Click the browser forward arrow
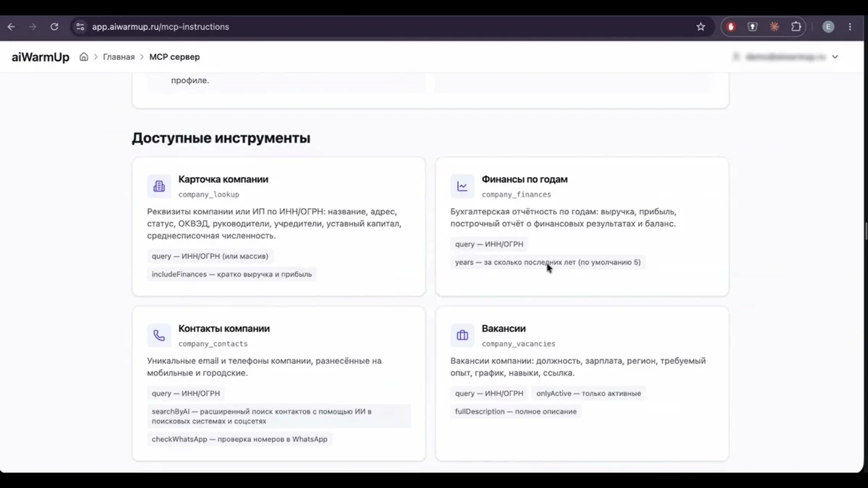868x488 pixels. click(x=33, y=27)
